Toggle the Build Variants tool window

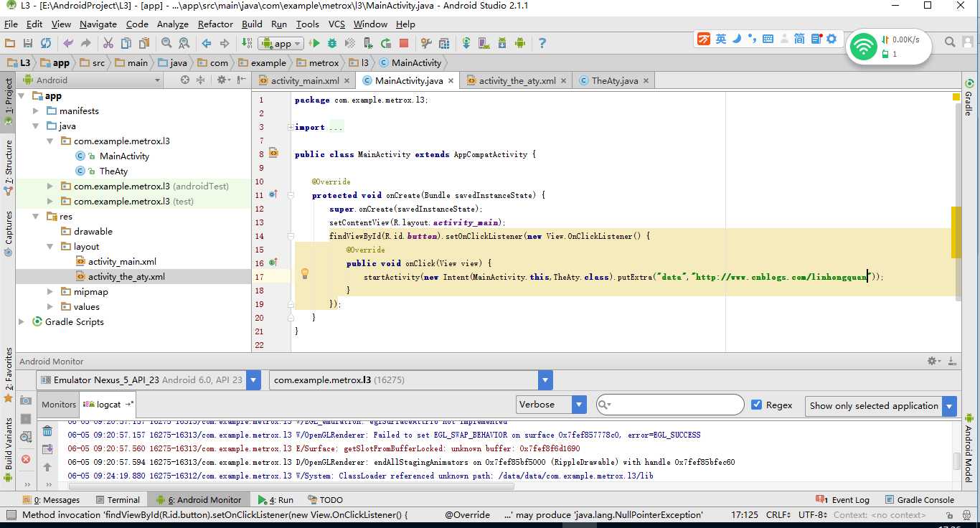(8, 449)
